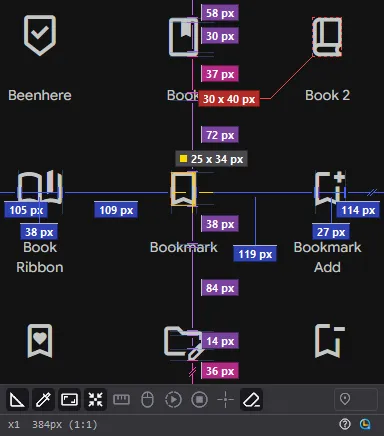Toggle the aspect ratio frame tool
The image size is (384, 436).
(x=69, y=399)
